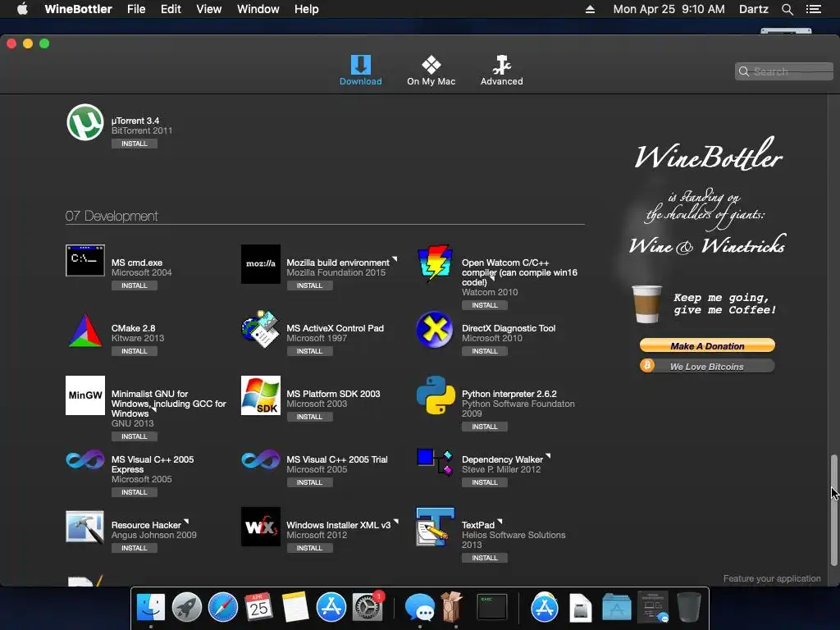Install MS Visual C++ 2005 Express
This screenshot has width=840, height=630.
(135, 492)
